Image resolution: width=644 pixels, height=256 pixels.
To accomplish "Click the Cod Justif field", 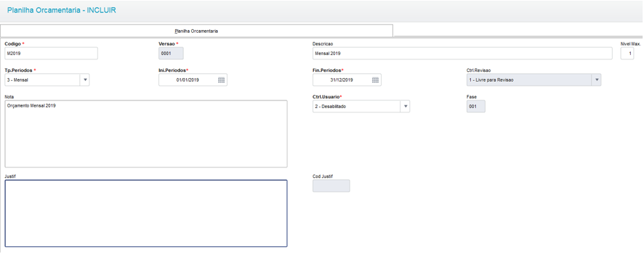I will 331,186.
